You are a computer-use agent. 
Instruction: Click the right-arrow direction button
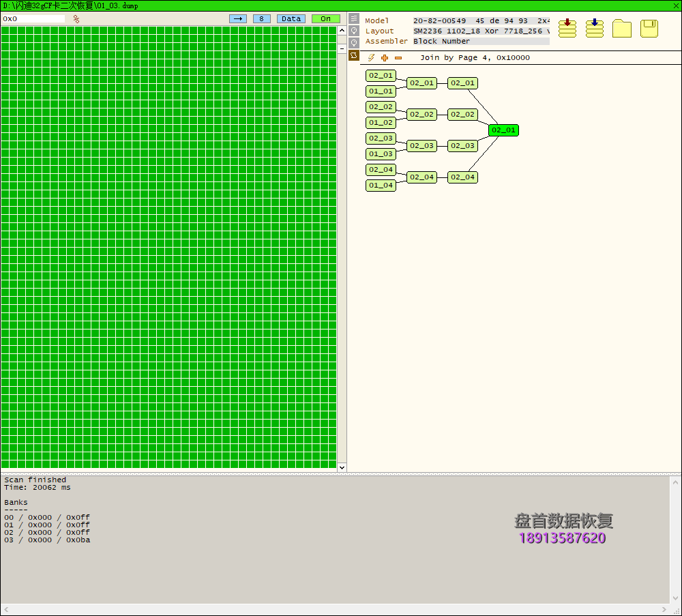(238, 18)
